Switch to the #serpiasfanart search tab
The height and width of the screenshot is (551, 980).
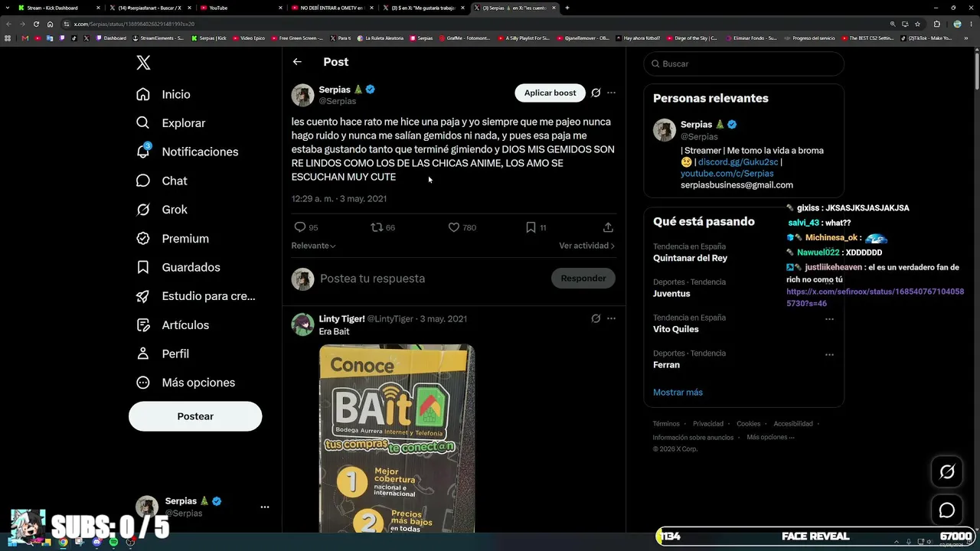(x=149, y=8)
